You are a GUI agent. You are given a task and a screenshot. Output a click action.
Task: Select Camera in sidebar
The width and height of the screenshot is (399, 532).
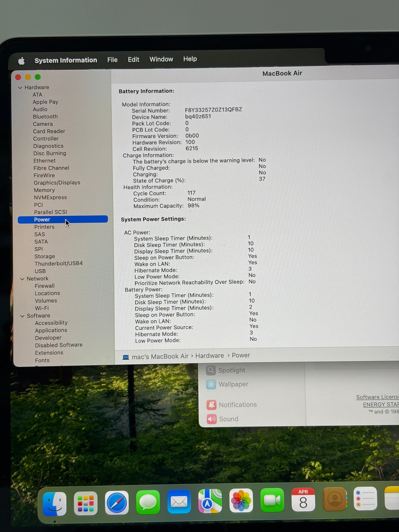pos(43,124)
